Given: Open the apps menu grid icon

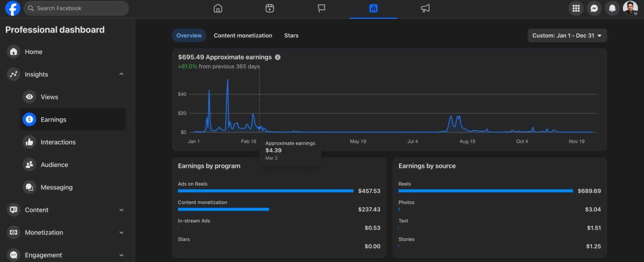Looking at the screenshot, I should click(576, 8).
